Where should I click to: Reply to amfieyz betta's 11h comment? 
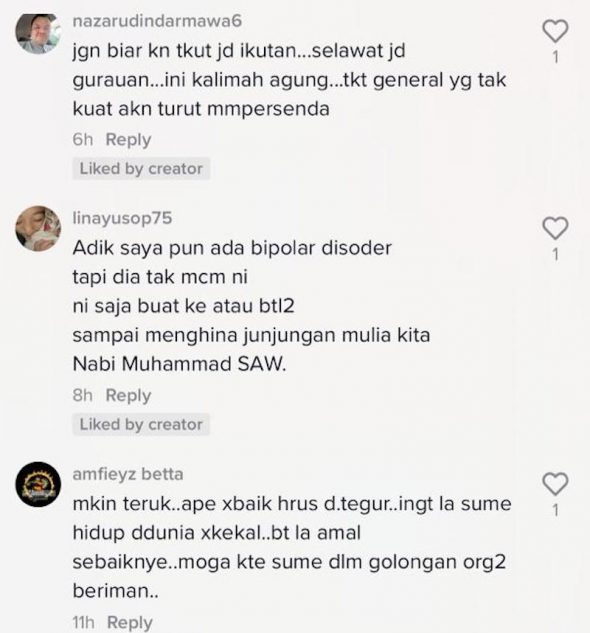tap(130, 622)
